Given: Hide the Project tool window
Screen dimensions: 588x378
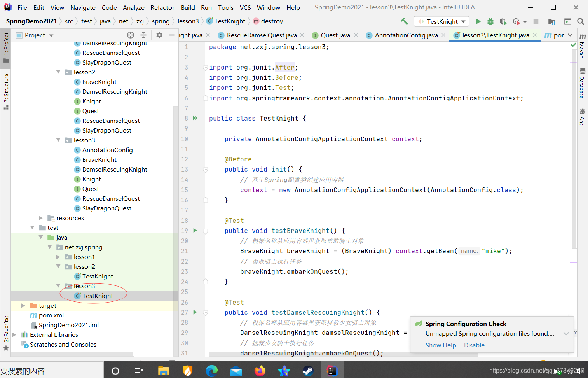Looking at the screenshot, I should point(171,35).
